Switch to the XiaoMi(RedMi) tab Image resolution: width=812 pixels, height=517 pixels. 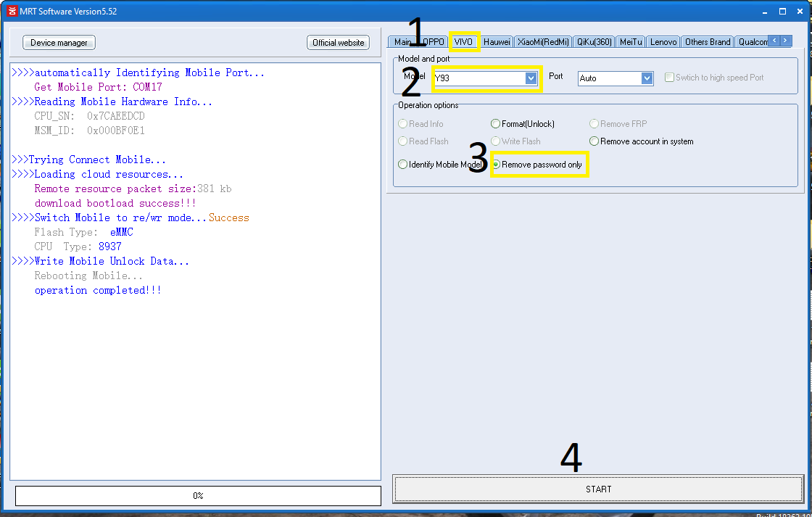pyautogui.click(x=543, y=42)
